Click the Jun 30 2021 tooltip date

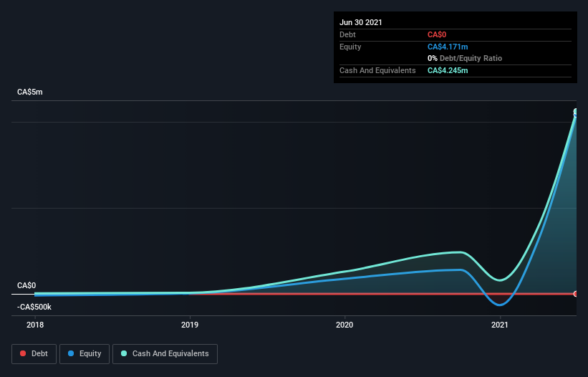(x=361, y=22)
